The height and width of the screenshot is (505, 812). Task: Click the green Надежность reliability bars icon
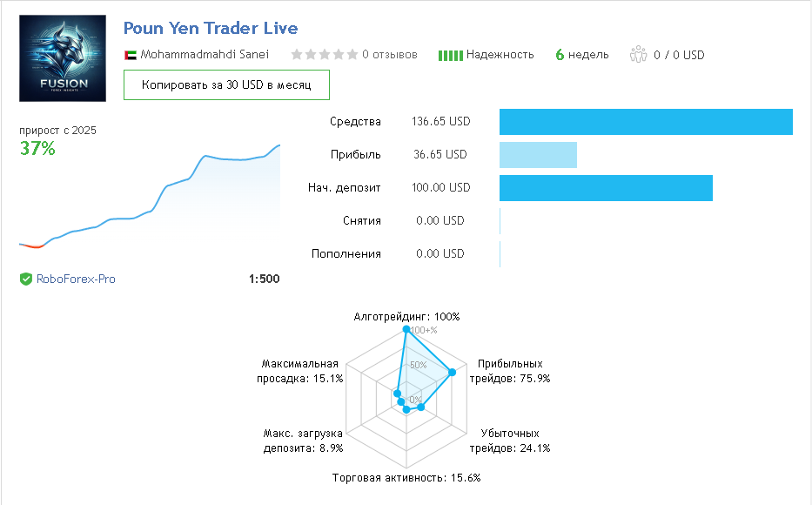(451, 56)
